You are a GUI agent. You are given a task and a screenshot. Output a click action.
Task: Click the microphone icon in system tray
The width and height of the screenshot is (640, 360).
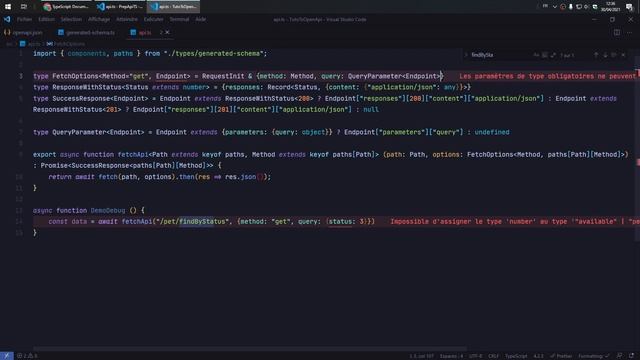click(x=571, y=7)
